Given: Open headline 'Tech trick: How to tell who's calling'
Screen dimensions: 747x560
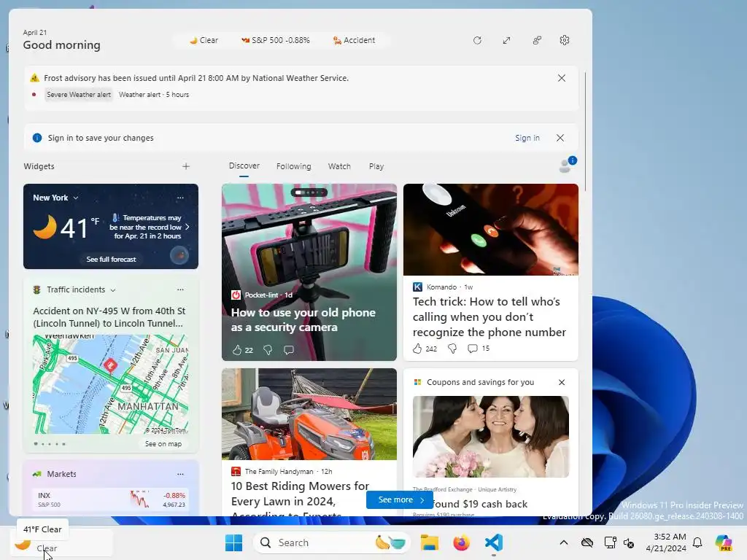Looking at the screenshot, I should 489,316.
